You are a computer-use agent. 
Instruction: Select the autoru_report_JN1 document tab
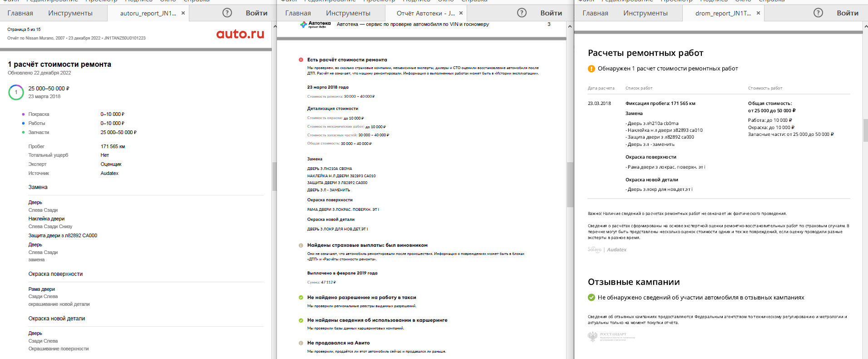pyautogui.click(x=148, y=13)
